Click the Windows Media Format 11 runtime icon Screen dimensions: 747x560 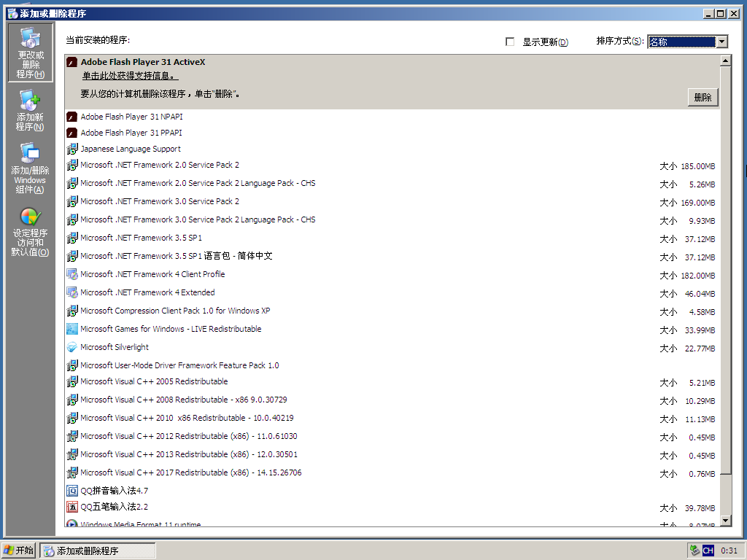(71, 524)
